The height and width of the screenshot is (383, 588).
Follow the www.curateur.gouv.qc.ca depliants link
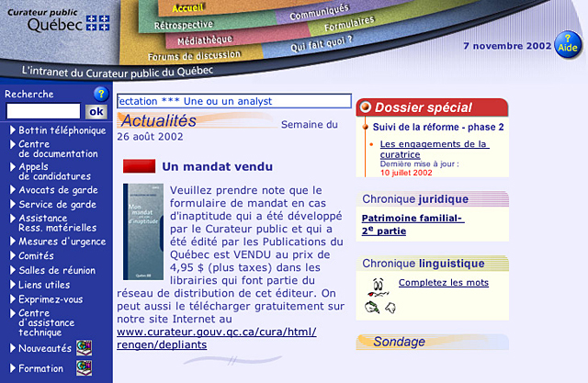point(217,338)
